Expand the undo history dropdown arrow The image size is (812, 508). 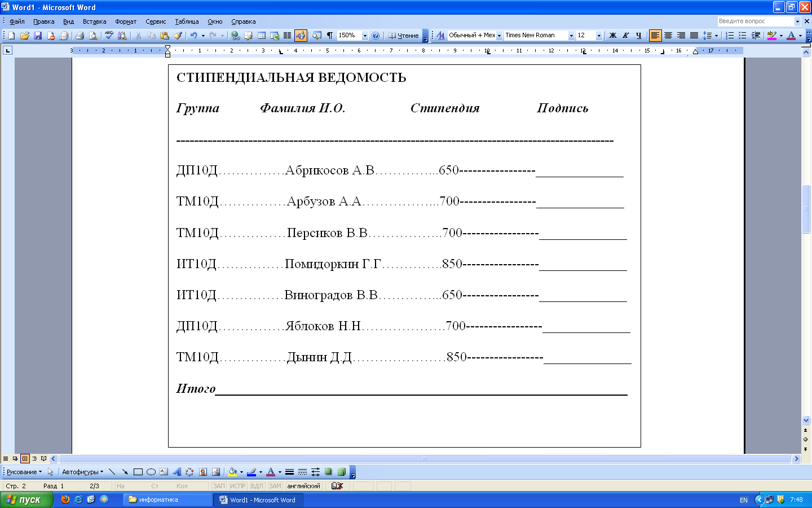pyautogui.click(x=203, y=36)
